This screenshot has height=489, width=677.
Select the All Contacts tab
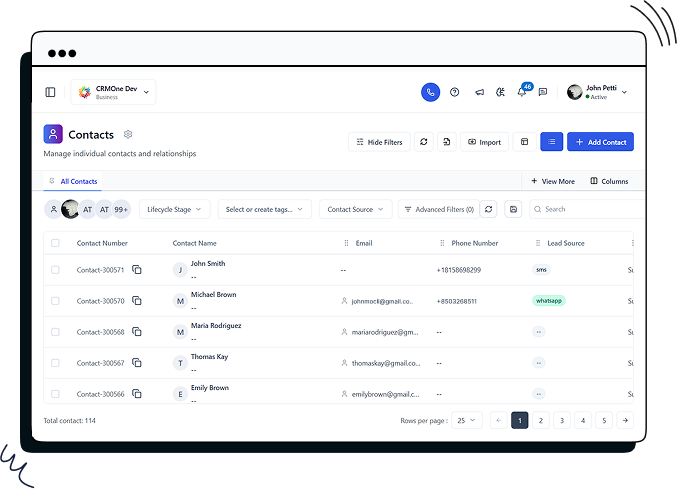tap(78, 181)
